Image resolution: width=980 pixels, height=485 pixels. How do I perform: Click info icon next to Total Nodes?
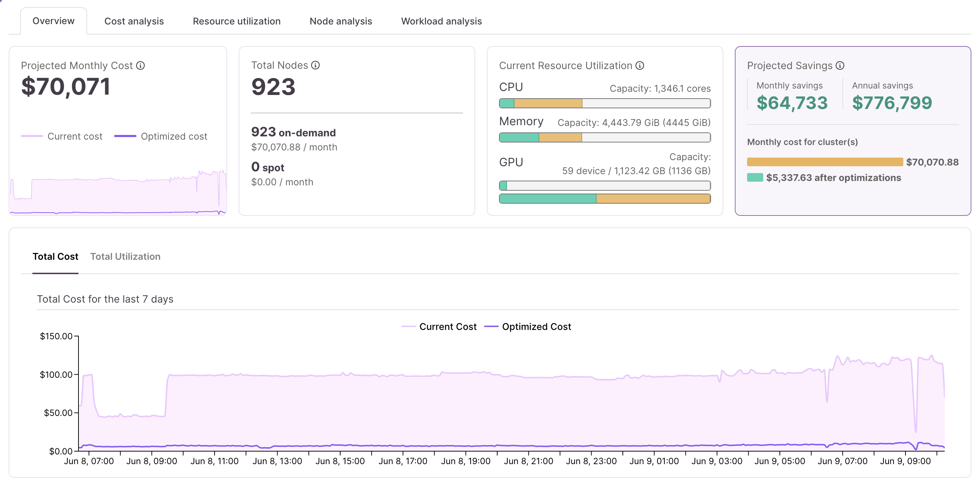click(315, 65)
